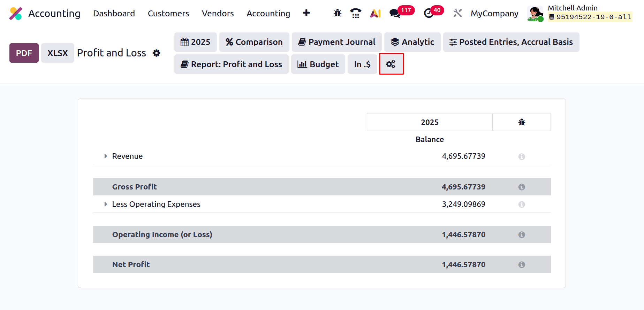This screenshot has height=310, width=644.
Task: Click the info icon on the Gross Profit row
Action: point(522,187)
